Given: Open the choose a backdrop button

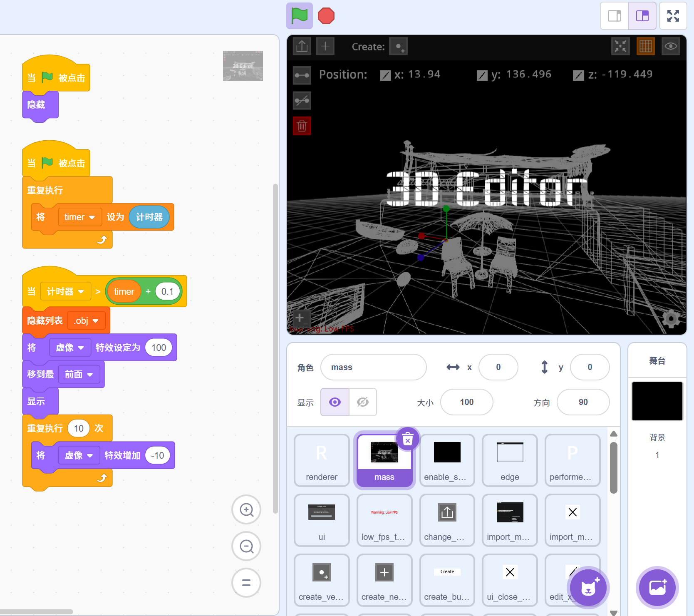Looking at the screenshot, I should (x=657, y=588).
